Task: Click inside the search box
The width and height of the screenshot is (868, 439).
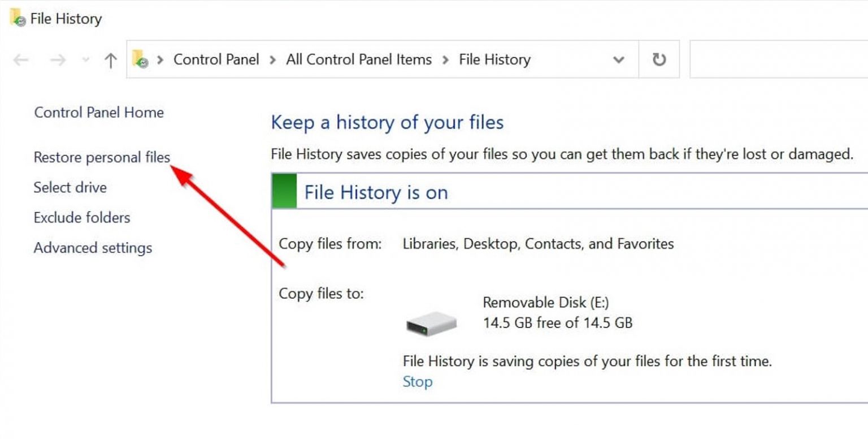Action: coord(780,59)
